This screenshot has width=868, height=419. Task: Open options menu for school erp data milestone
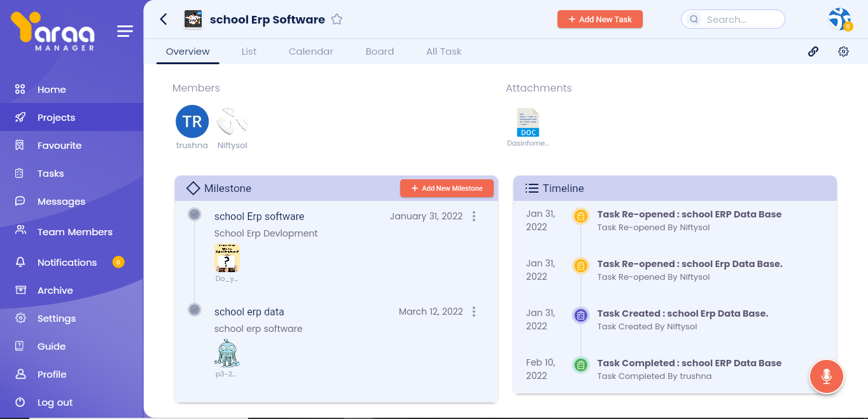coord(474,312)
